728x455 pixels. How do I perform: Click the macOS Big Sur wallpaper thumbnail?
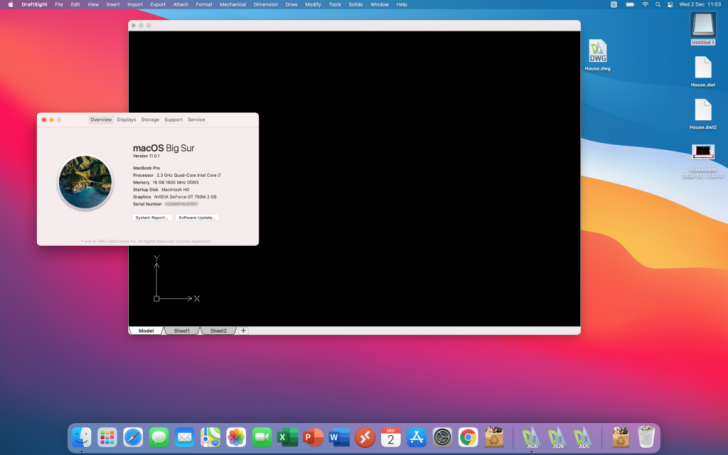[85, 182]
